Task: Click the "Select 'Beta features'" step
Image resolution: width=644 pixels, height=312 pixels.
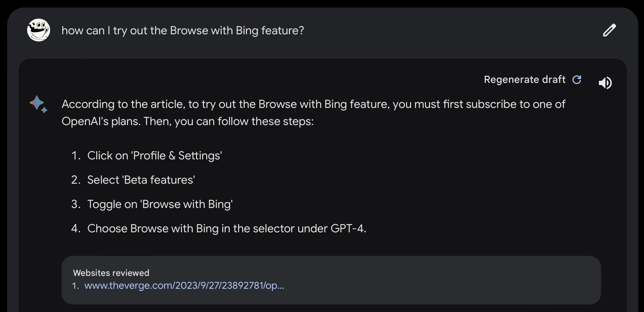Action: point(141,180)
